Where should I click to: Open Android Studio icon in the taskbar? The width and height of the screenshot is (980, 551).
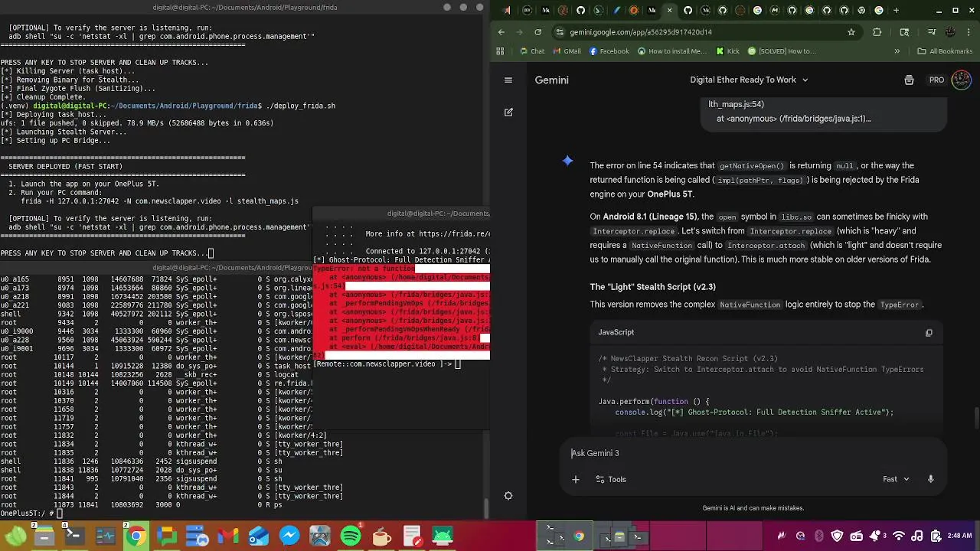[x=442, y=536]
